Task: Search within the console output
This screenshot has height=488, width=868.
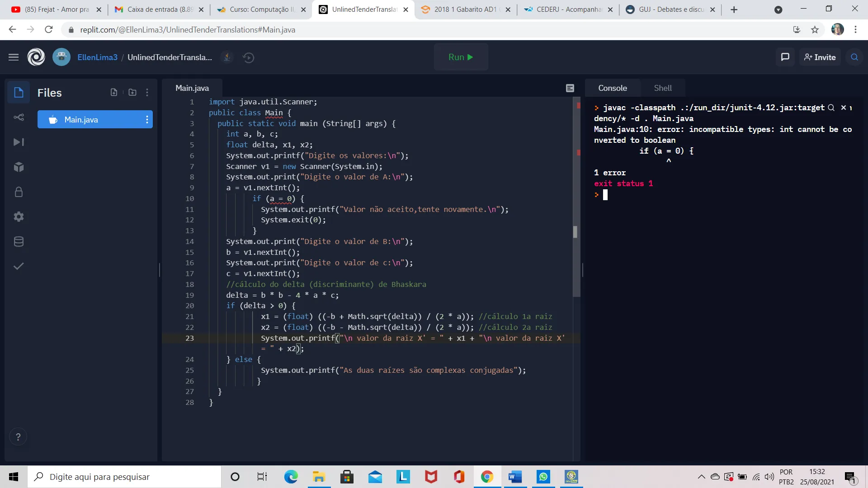Action: click(x=831, y=108)
